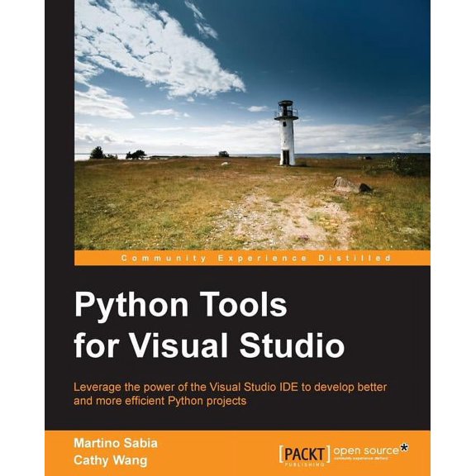Viewport: 476px width, 476px height.
Task: Click author name "Martino Sabia"
Action: 116,443
